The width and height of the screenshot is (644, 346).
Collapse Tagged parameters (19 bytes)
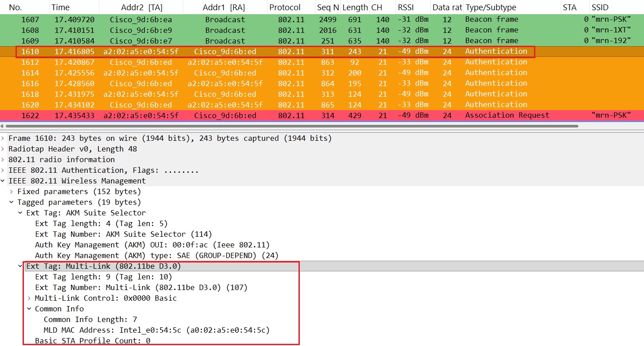point(12,202)
